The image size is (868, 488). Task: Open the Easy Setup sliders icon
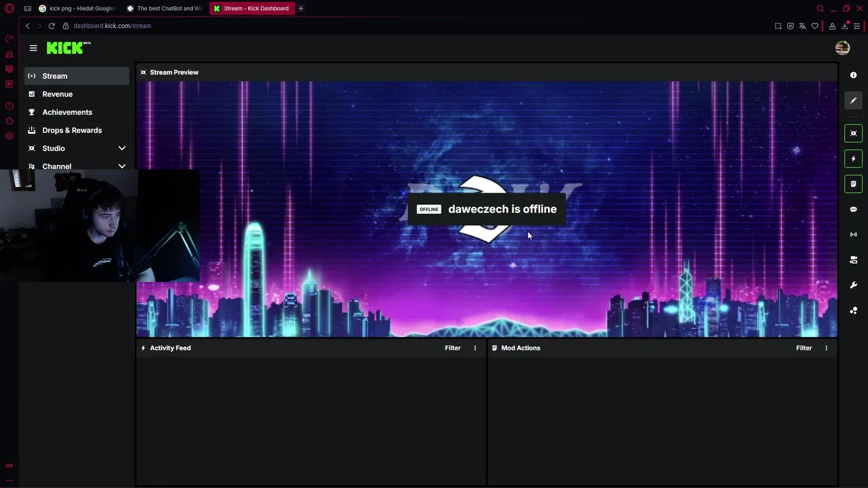click(857, 26)
